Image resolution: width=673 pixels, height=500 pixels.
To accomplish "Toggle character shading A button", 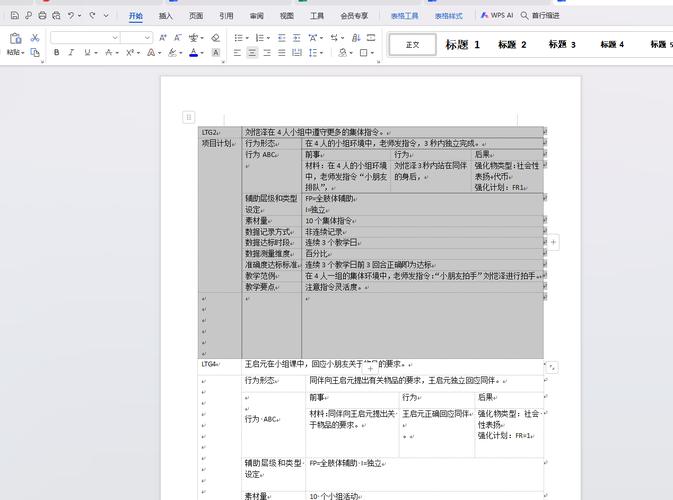I will [x=216, y=52].
